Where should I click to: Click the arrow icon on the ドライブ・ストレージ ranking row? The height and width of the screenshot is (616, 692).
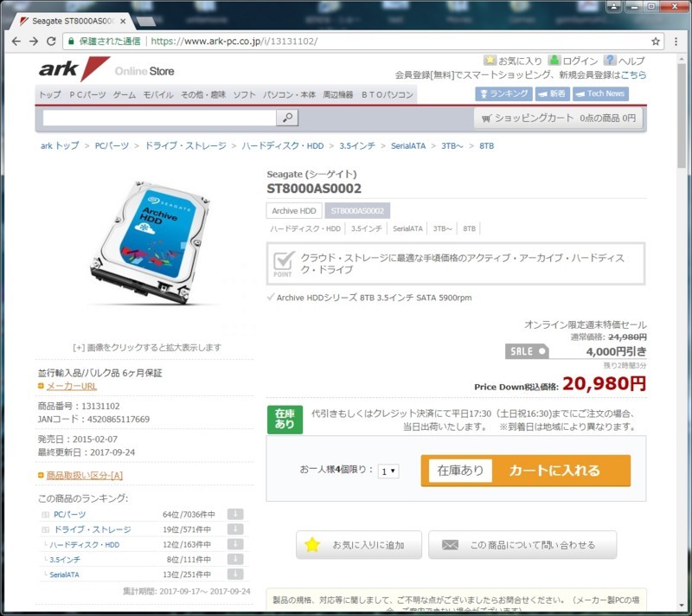point(235,529)
